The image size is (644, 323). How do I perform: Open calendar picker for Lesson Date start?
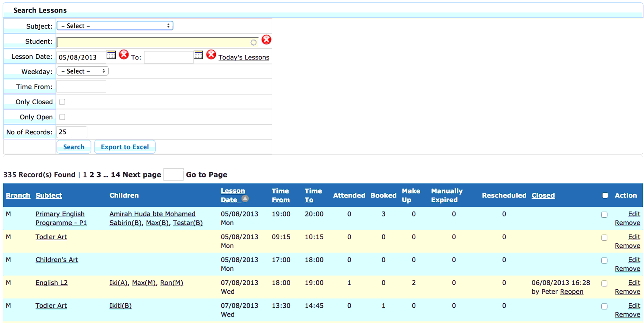click(111, 55)
